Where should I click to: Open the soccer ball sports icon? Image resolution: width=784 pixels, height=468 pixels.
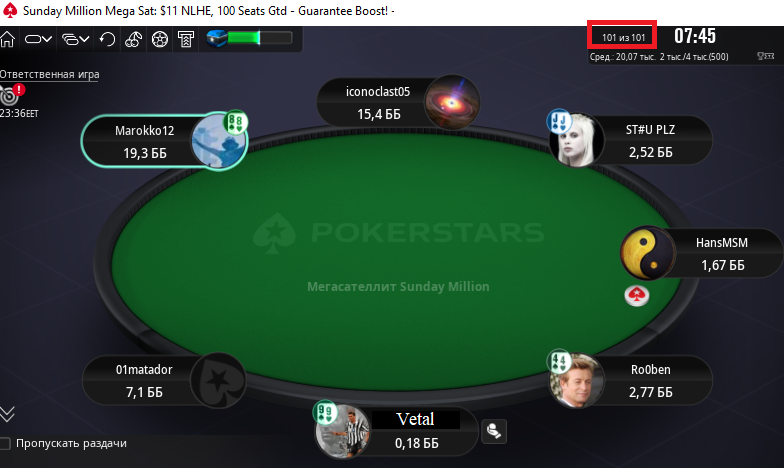pyautogui.click(x=160, y=39)
